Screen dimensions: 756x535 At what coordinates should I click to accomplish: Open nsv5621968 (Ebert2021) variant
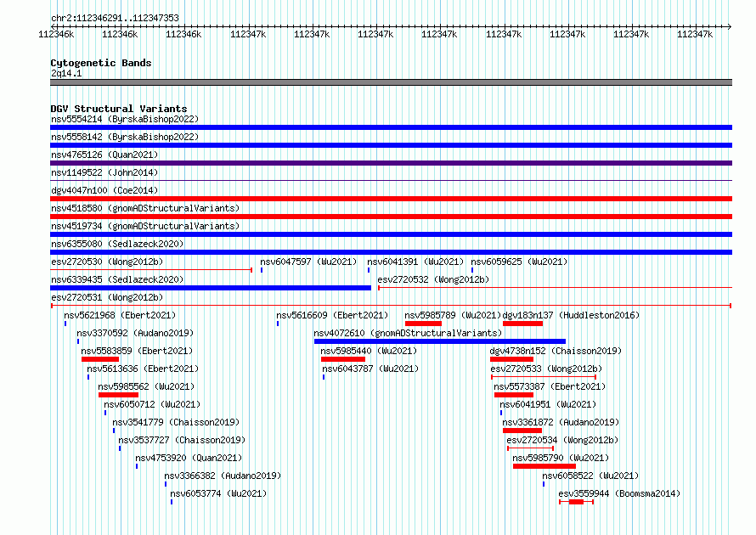pyautogui.click(x=120, y=315)
